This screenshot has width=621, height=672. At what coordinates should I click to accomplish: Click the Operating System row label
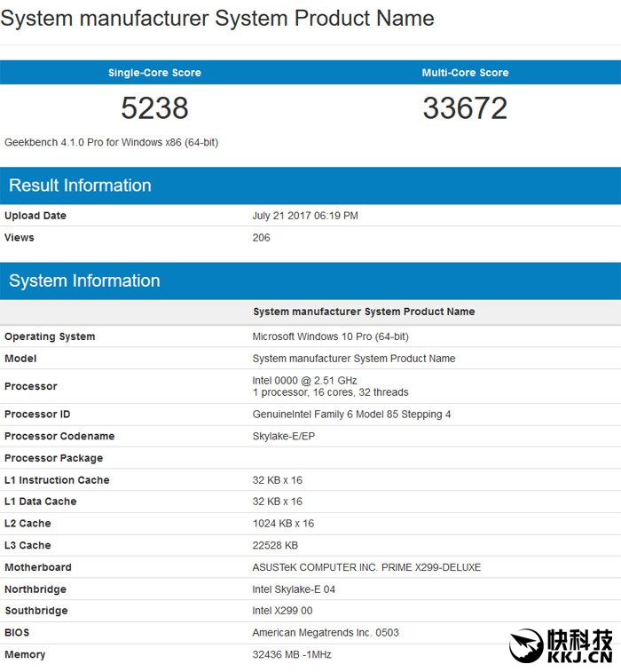click(x=50, y=336)
